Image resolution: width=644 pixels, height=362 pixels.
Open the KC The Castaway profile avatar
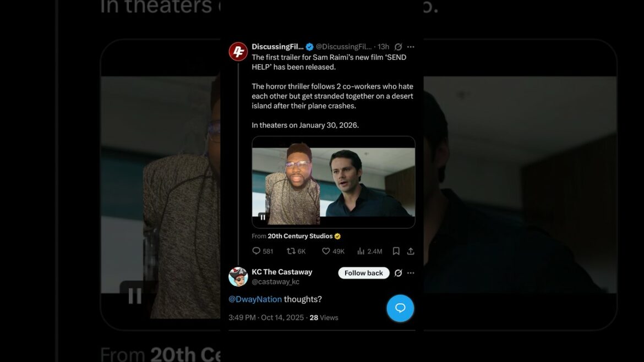click(x=238, y=277)
